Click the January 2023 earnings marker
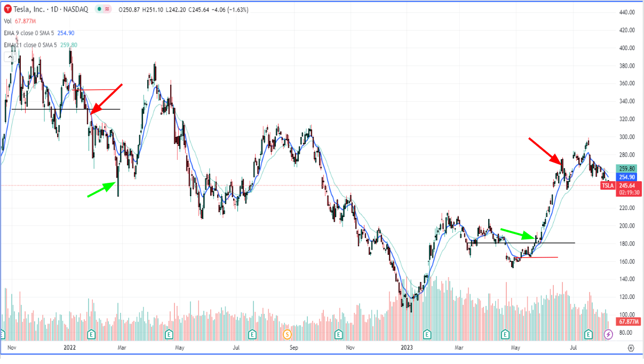 coord(427,334)
